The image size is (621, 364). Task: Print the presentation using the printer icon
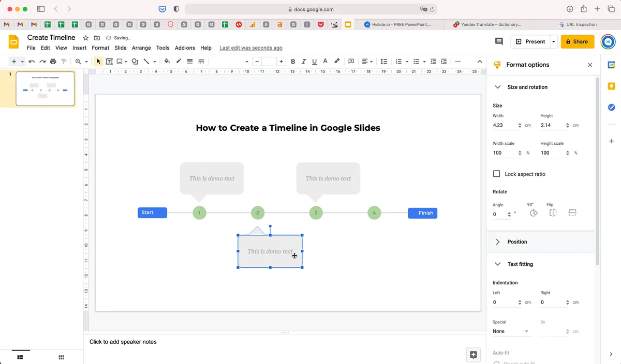tap(53, 62)
